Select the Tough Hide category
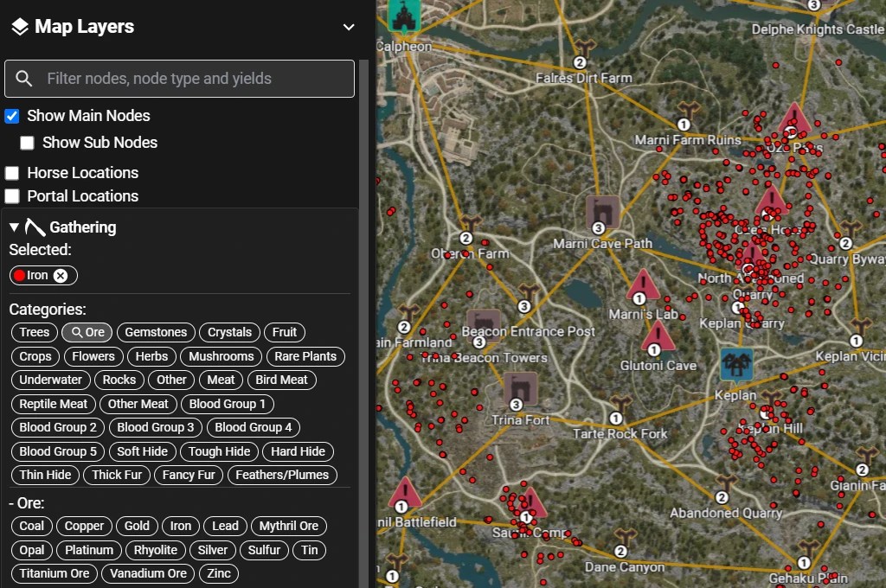 (219, 452)
